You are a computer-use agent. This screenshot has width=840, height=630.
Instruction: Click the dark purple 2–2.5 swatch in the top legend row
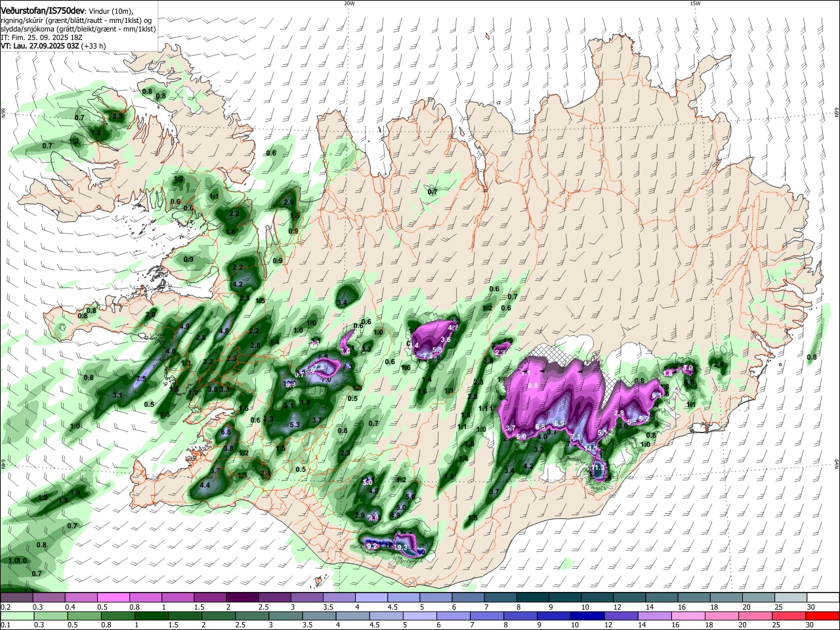pyautogui.click(x=242, y=598)
